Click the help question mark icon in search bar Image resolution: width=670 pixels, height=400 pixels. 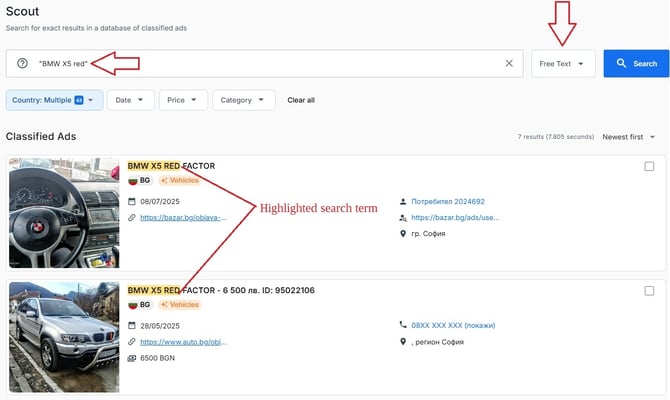[x=22, y=63]
